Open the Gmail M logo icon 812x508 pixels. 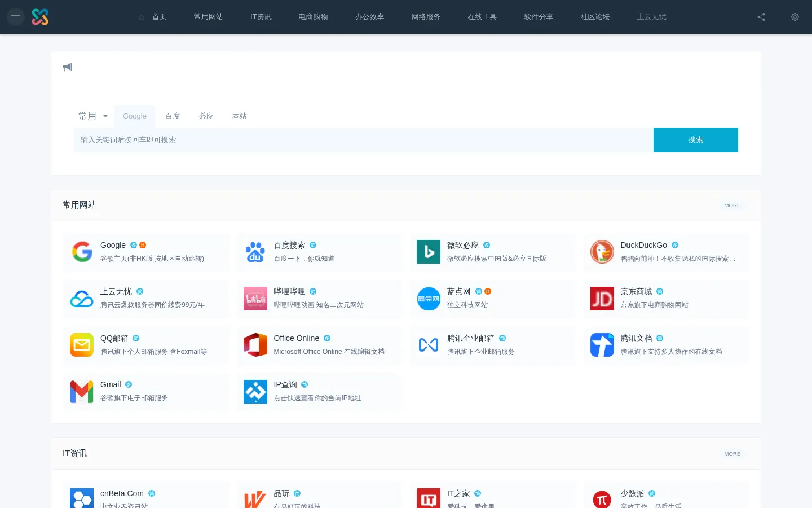tap(82, 392)
